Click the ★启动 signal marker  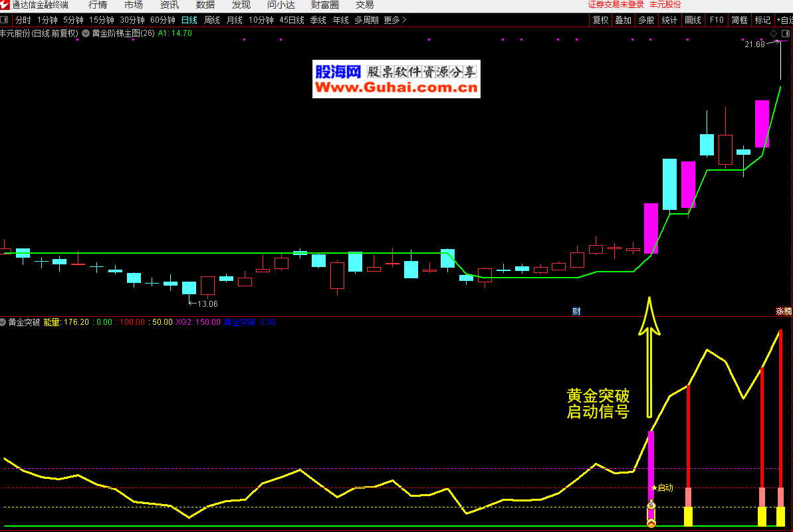tap(662, 488)
